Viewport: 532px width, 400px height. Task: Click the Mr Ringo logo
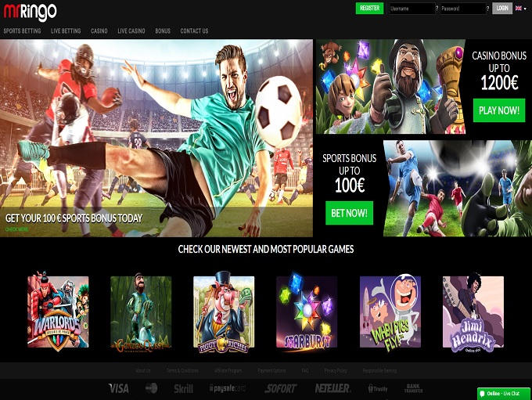pyautogui.click(x=29, y=10)
